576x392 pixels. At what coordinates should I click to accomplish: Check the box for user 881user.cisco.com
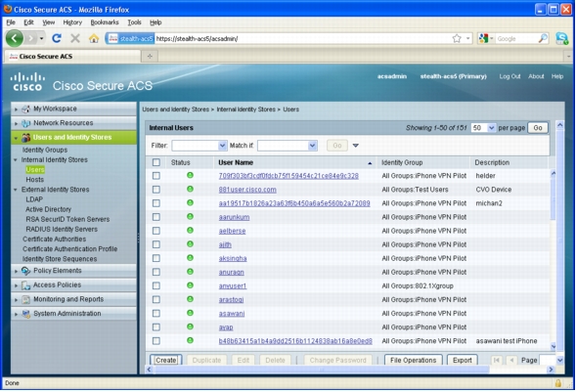click(156, 190)
